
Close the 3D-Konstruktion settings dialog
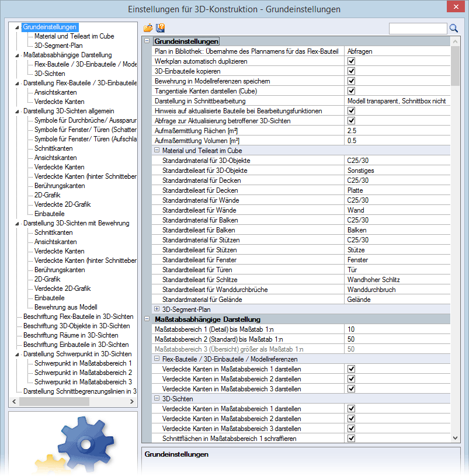456,6
